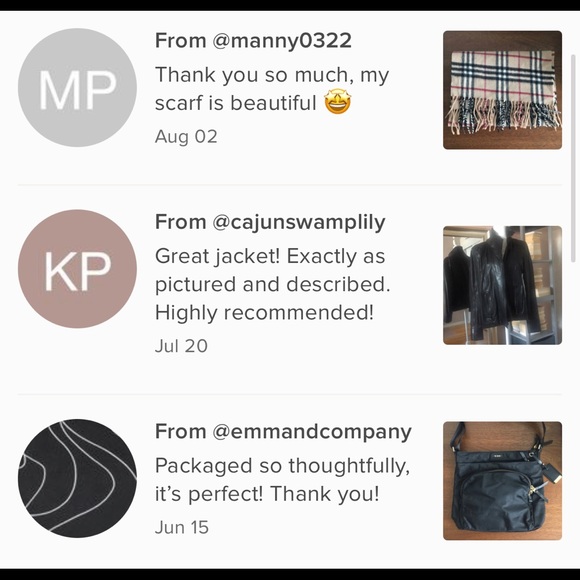This screenshot has width=580, height=580.
Task: Select the 'Thank you so much' review text
Action: pyautogui.click(x=272, y=89)
